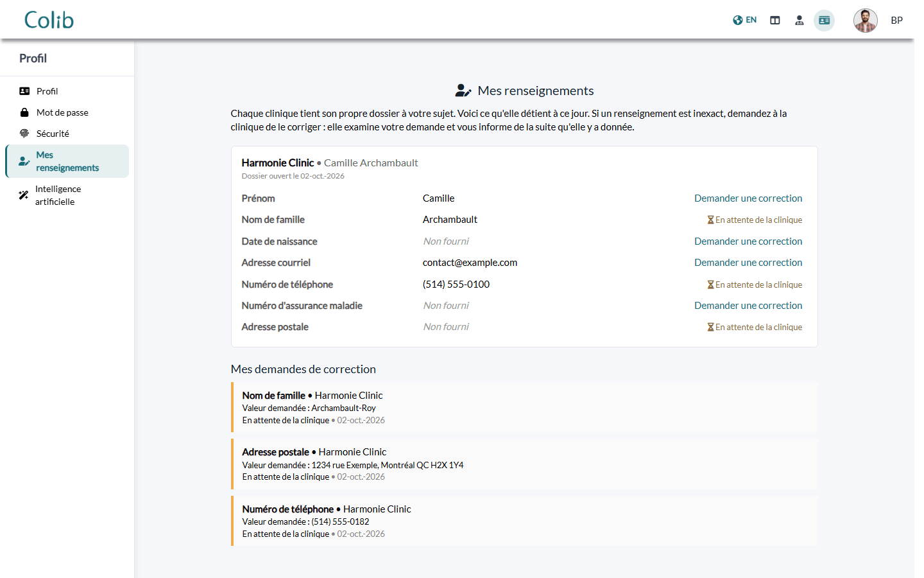Viewport: 924px width, 578px height.
Task: Select the family name value "Archambault"
Action: coord(450,220)
